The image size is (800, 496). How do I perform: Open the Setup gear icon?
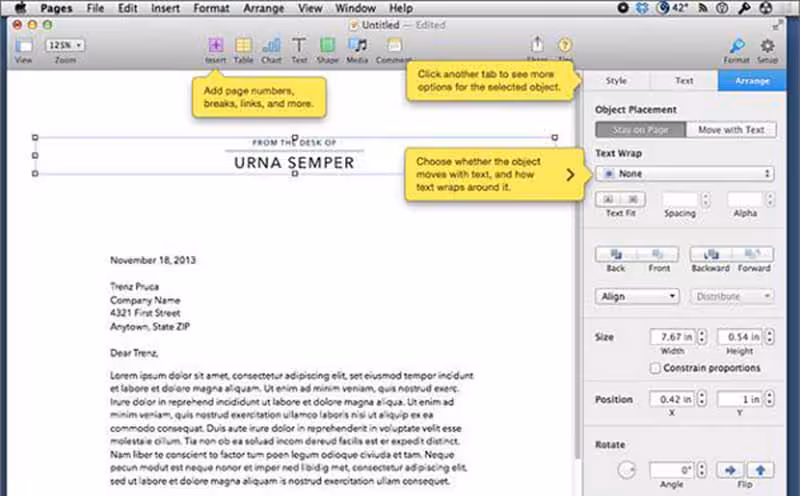767,46
